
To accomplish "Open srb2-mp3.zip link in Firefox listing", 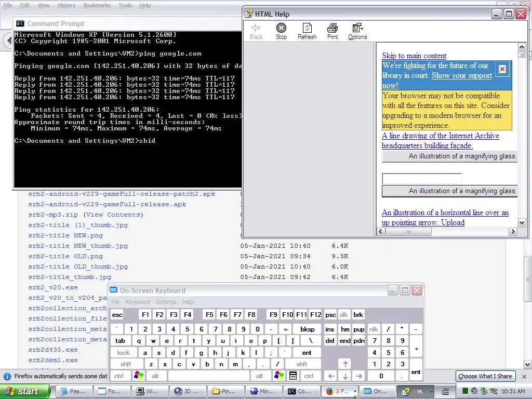I will click(x=53, y=215).
